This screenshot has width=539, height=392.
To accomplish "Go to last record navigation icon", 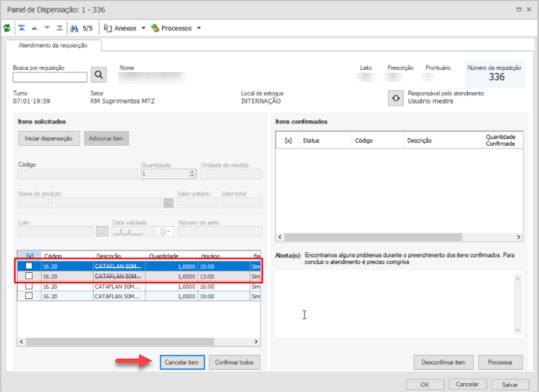I will click(59, 28).
